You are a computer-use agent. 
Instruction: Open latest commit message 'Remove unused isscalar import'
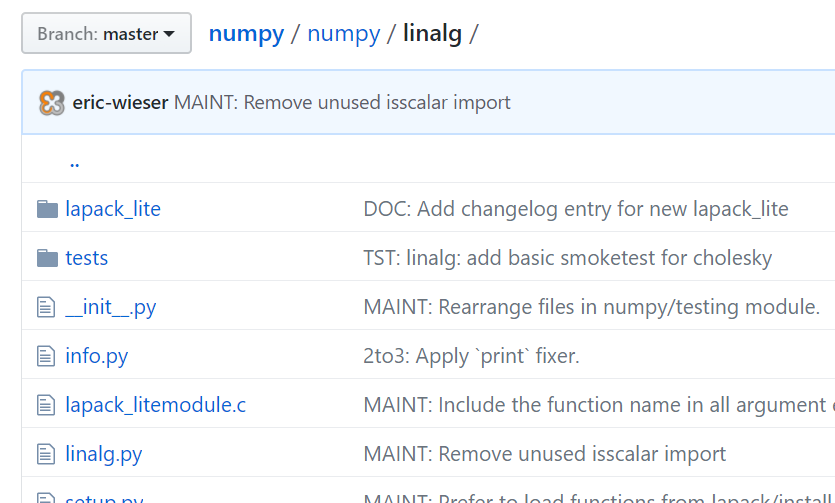[342, 102]
